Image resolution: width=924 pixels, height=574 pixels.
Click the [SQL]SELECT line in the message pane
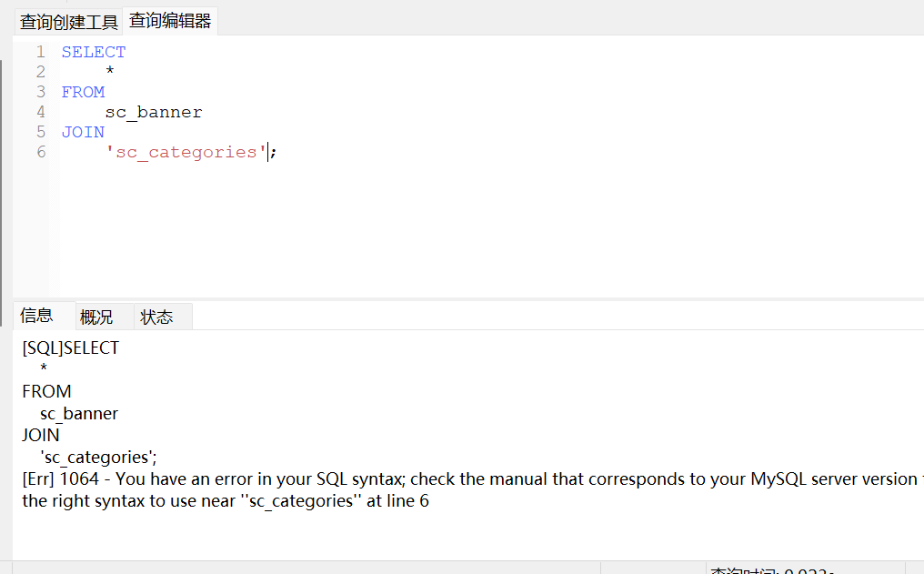(71, 347)
